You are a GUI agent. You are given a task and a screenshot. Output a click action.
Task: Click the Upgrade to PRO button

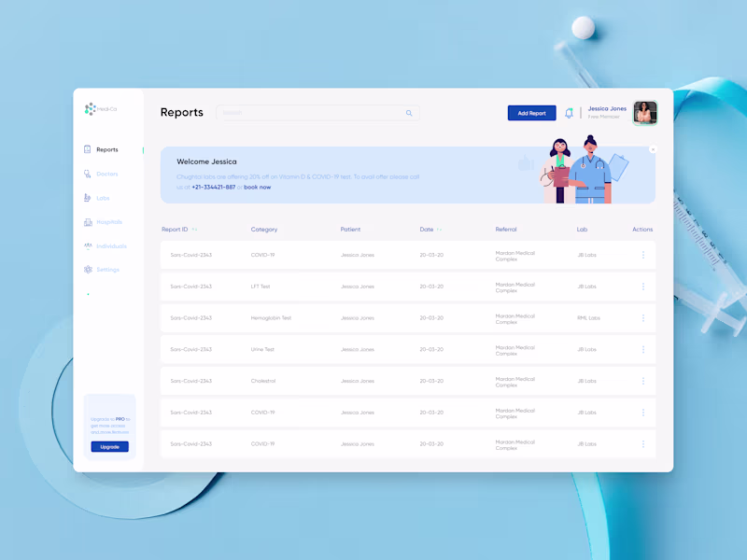[x=109, y=446]
